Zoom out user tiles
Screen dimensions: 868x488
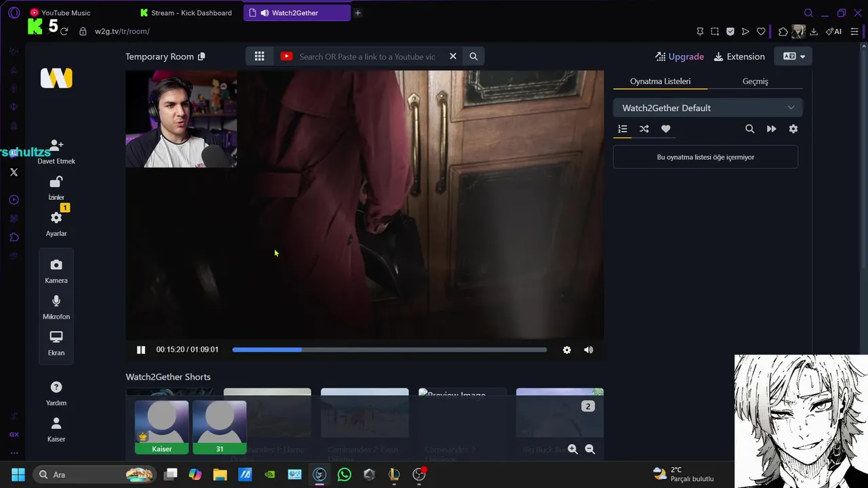(590, 449)
